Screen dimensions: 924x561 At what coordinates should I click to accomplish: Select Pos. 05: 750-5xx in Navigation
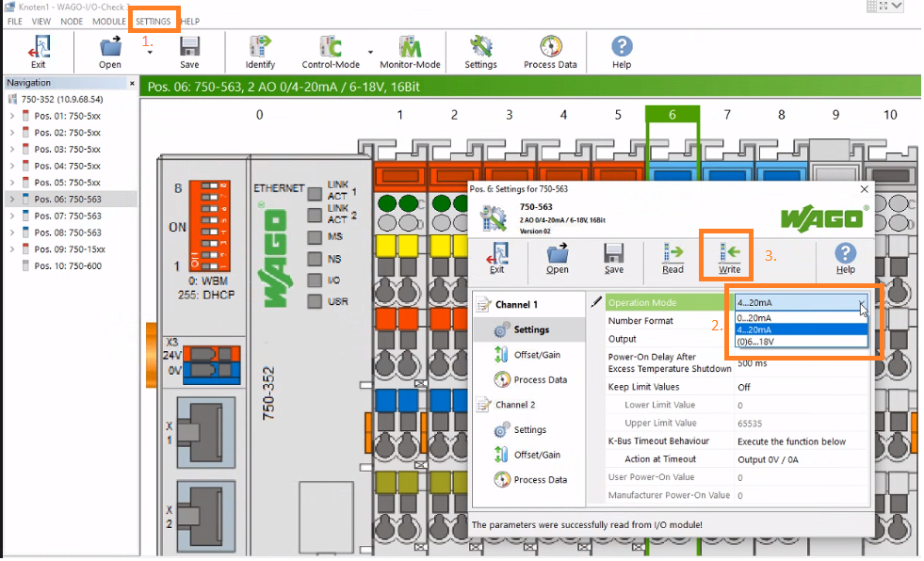pos(67,183)
